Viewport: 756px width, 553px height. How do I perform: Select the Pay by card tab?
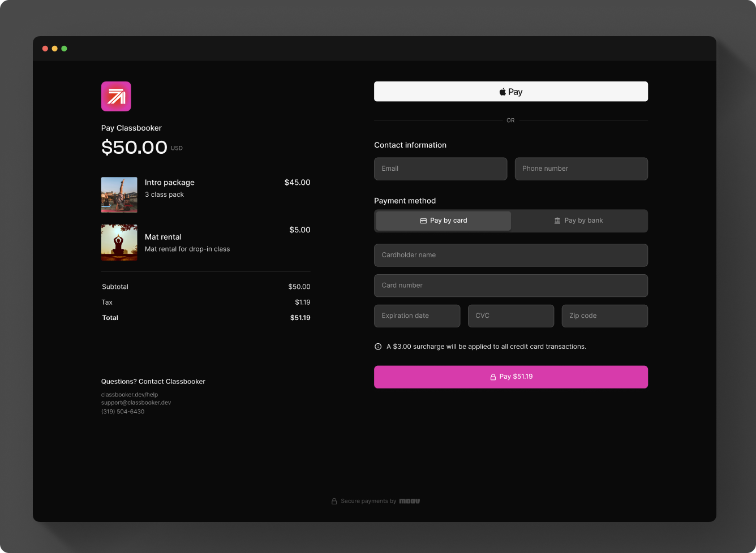point(444,221)
